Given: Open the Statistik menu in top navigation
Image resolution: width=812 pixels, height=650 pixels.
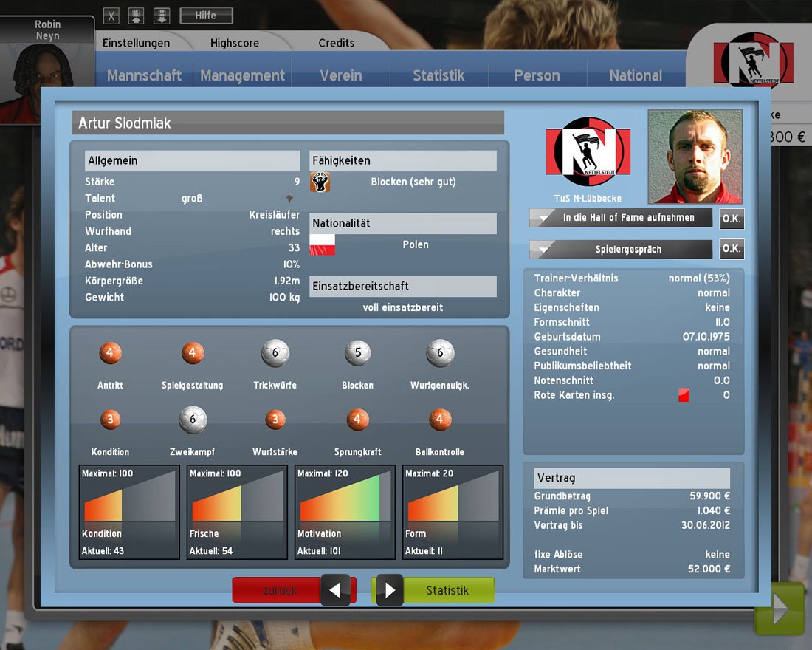Looking at the screenshot, I should (438, 75).
